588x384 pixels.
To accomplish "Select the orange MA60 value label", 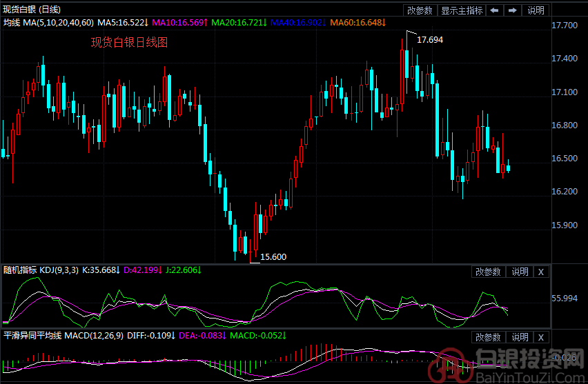I will click(357, 23).
